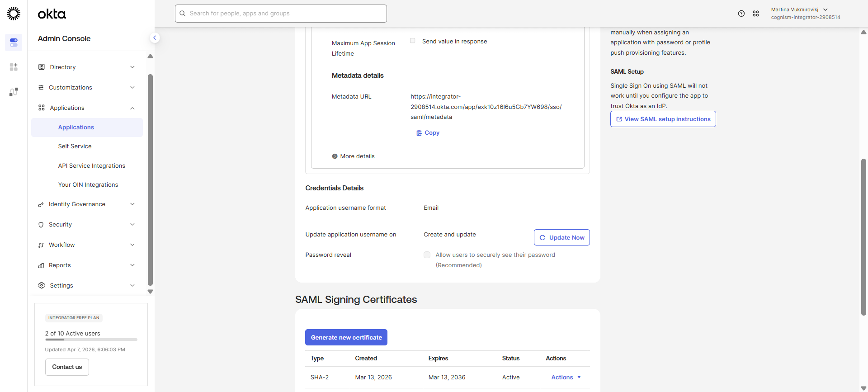Collapse the sidebar with the arrow button
868x392 pixels.
[155, 38]
